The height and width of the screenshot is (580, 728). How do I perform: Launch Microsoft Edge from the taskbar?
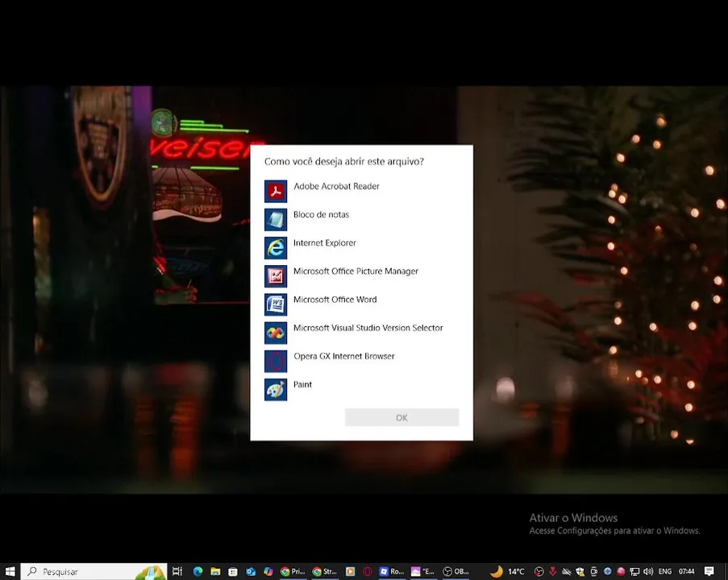pyautogui.click(x=198, y=571)
